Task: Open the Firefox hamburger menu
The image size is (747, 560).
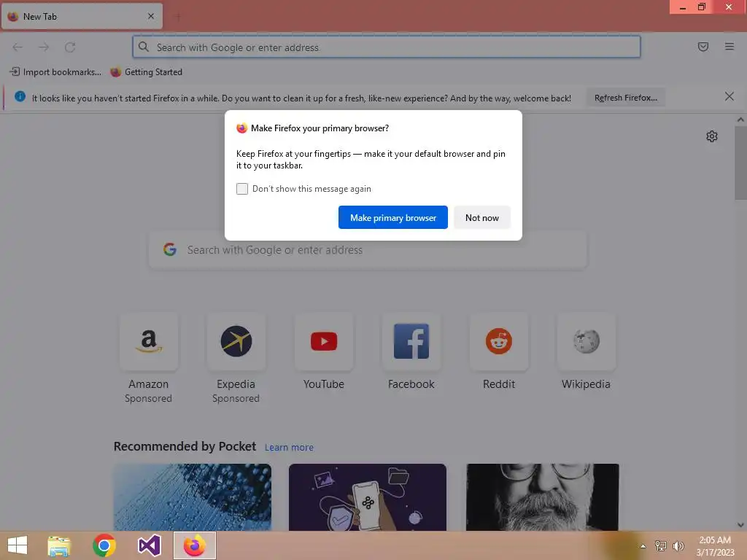Action: point(729,47)
